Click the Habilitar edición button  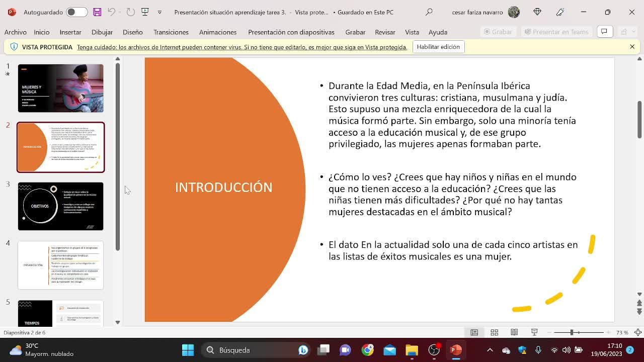pos(438,47)
